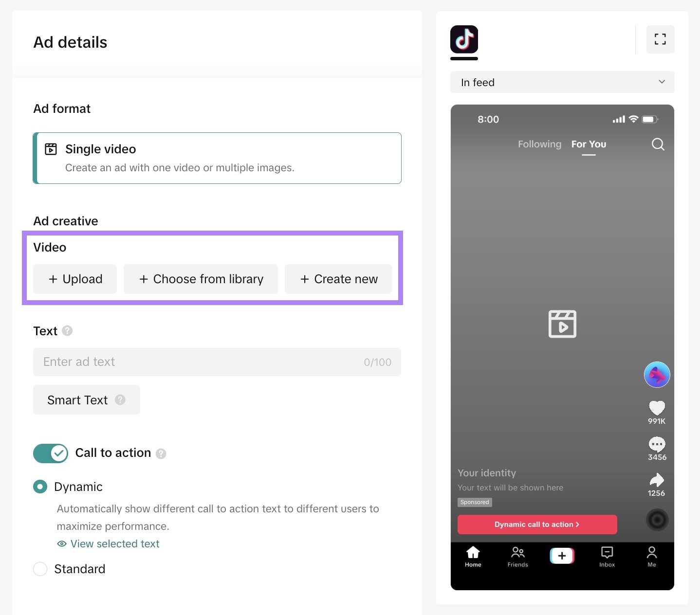This screenshot has height=615, width=700.
Task: Open View selected text link
Action: coord(114,543)
